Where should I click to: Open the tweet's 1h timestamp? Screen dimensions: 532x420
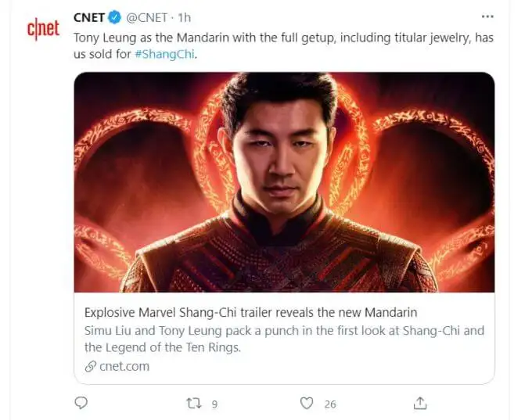[x=184, y=17]
